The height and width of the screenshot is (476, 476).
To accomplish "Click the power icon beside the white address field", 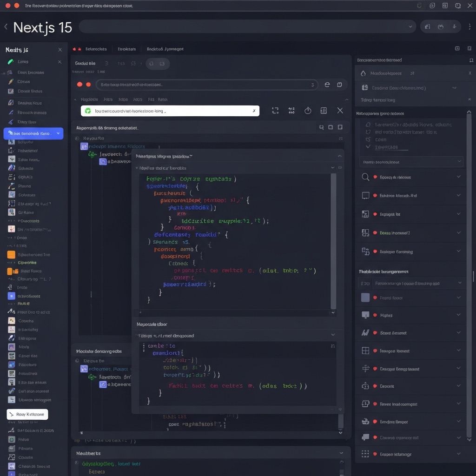I will tap(308, 111).
